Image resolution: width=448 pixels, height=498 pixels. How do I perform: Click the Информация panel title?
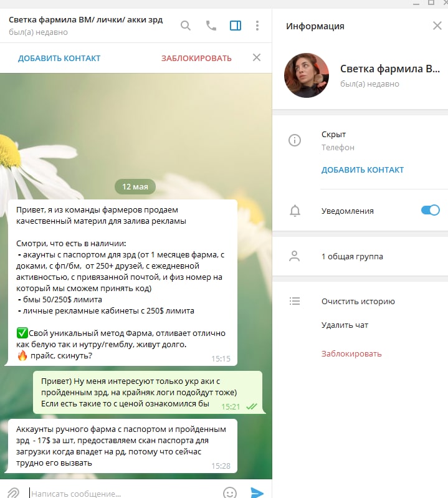[x=315, y=26]
